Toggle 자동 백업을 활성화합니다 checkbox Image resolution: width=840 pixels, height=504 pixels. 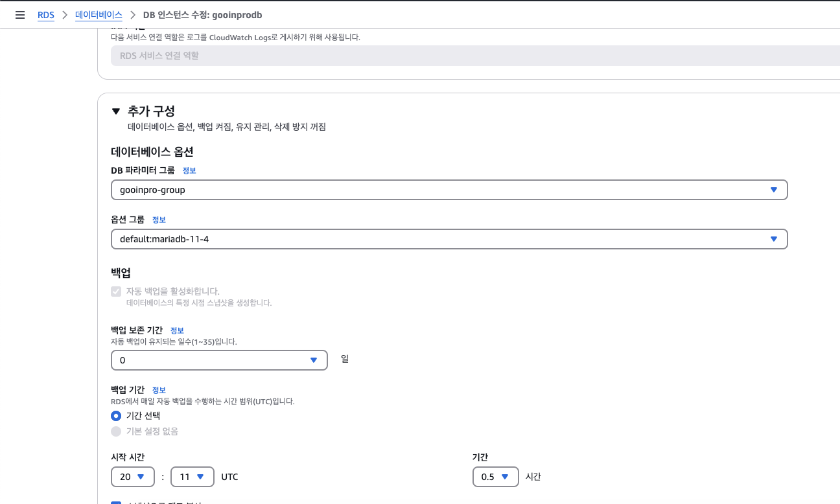coord(116,292)
